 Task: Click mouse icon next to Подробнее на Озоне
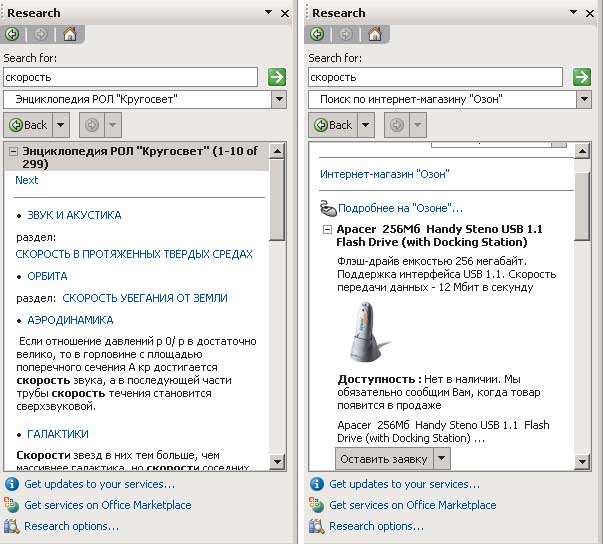click(328, 208)
